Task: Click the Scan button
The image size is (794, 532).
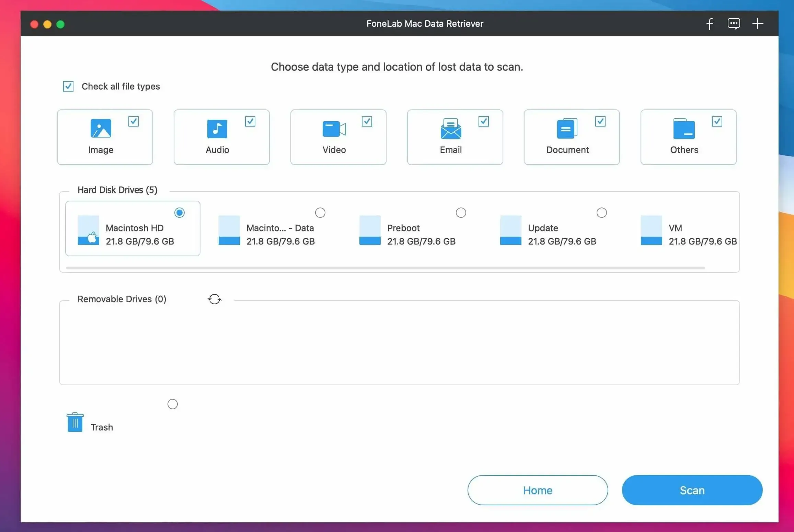Action: click(692, 490)
